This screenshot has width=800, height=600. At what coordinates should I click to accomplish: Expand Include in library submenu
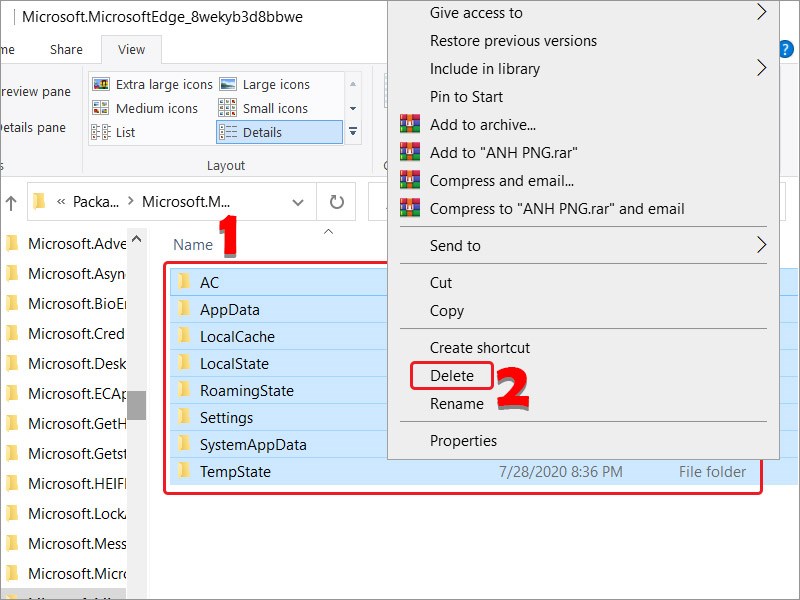(761, 67)
